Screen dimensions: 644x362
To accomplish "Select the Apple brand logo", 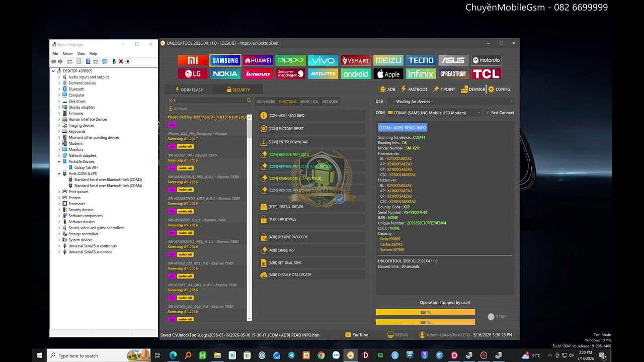I will [388, 74].
